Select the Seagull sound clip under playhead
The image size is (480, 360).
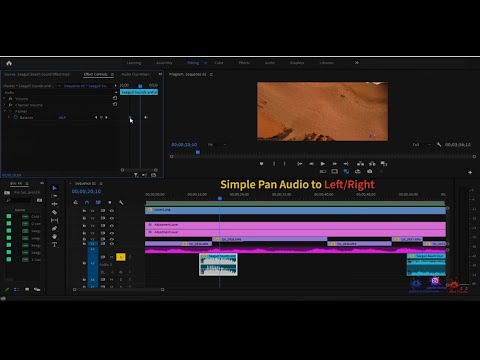[x=218, y=265]
